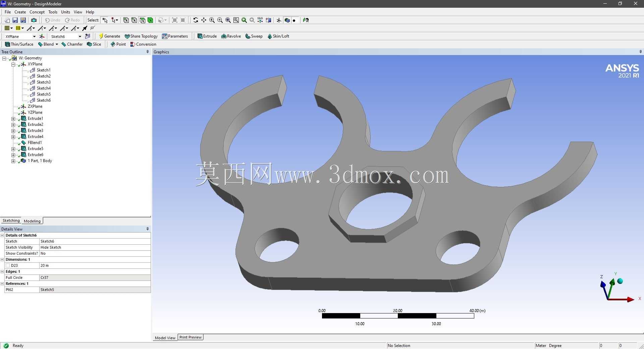The image size is (644, 349).
Task: Switch to the Print Preview tab
Action: (x=191, y=337)
